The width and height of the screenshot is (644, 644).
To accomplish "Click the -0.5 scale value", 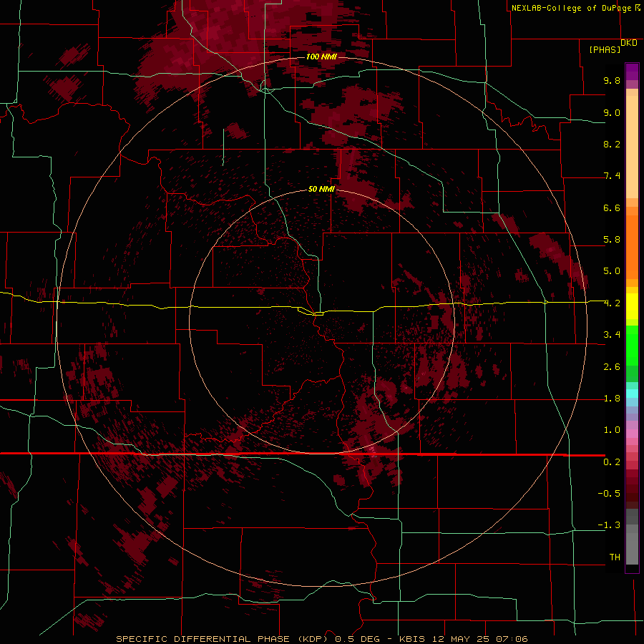I will click(609, 494).
